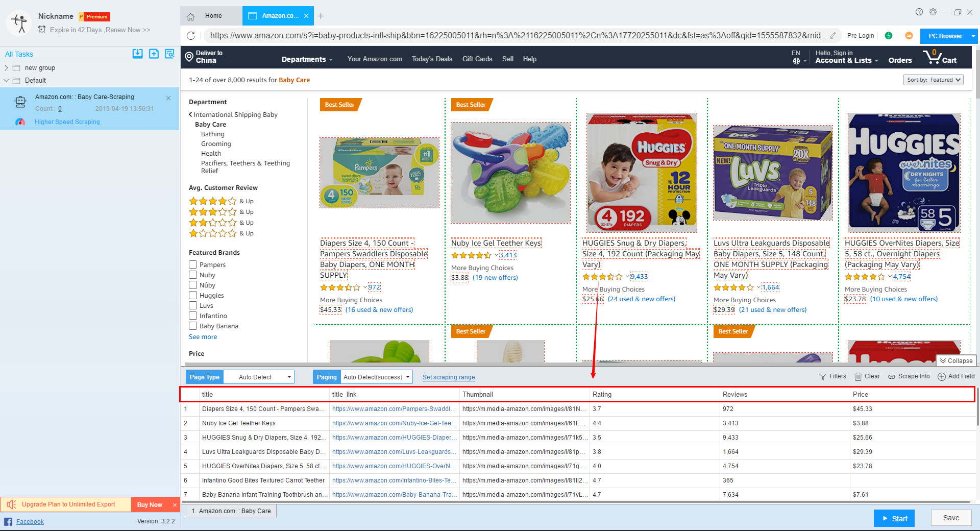
Task: Collapse the Default folder
Action: pos(6,81)
